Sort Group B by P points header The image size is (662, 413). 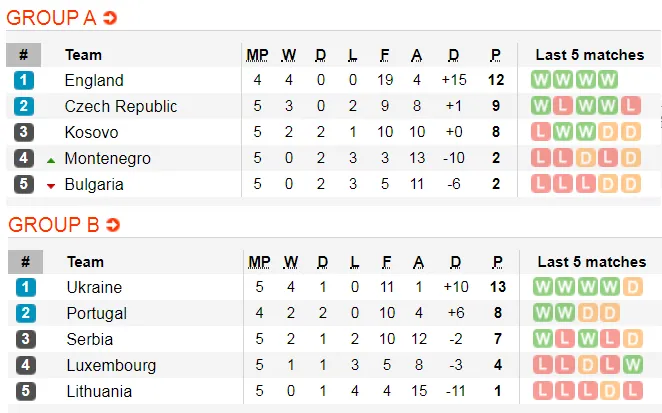click(496, 262)
